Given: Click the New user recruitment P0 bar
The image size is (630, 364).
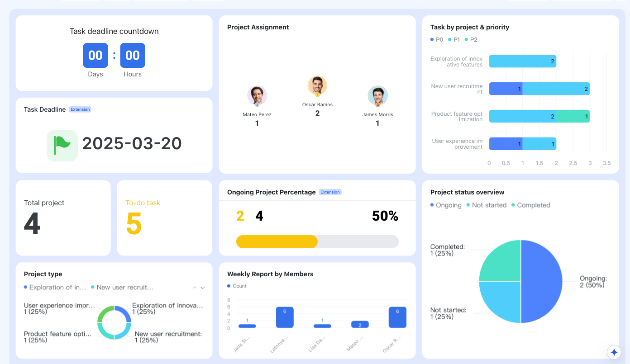Looking at the screenshot, I should [506, 89].
